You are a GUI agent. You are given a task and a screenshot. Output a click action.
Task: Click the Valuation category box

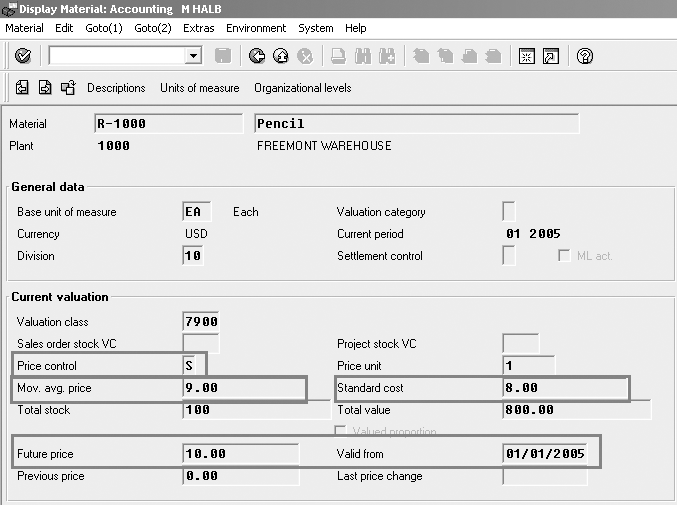coord(509,212)
